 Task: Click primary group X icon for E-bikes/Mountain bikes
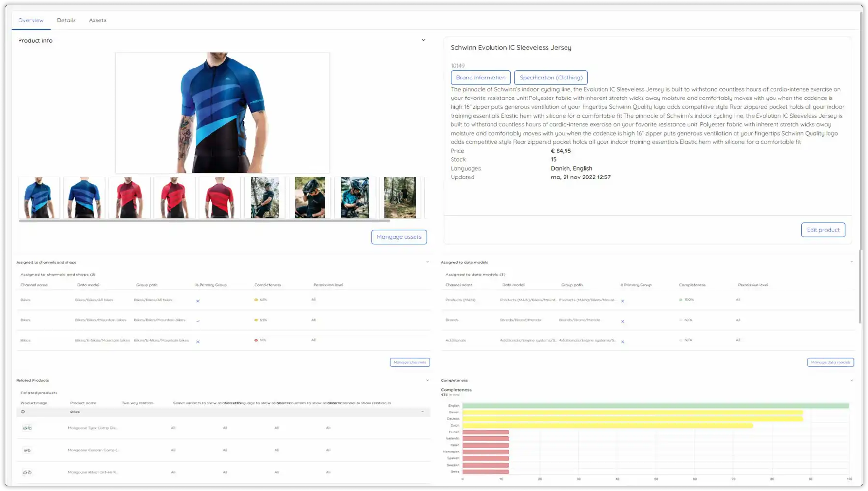tap(198, 341)
